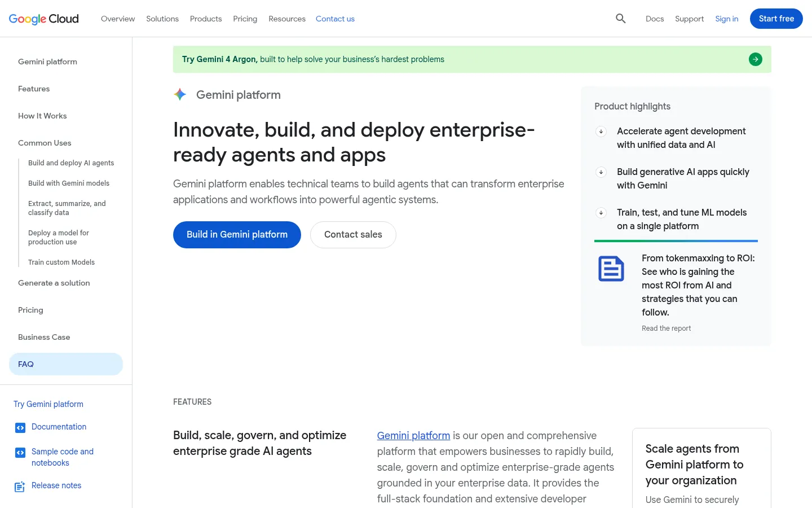812x508 pixels.
Task: Select Gemini platform in sidebar
Action: coord(47,62)
